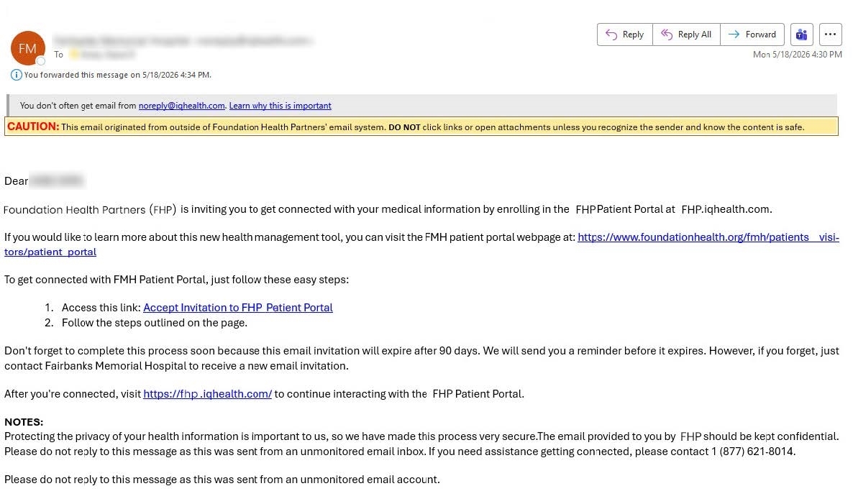Open the noreply@iqhealth.com sender link
Screen dimensions: 853x504
182,106
